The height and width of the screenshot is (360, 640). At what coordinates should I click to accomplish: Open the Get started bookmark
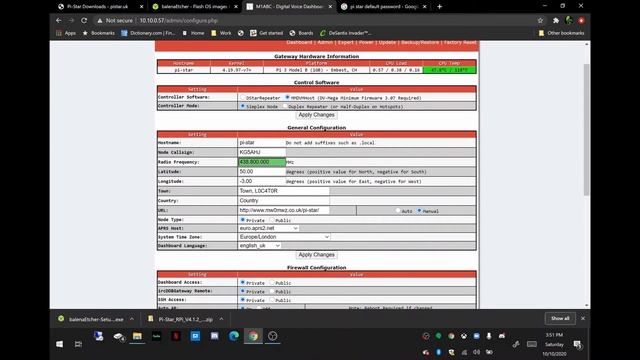267,33
